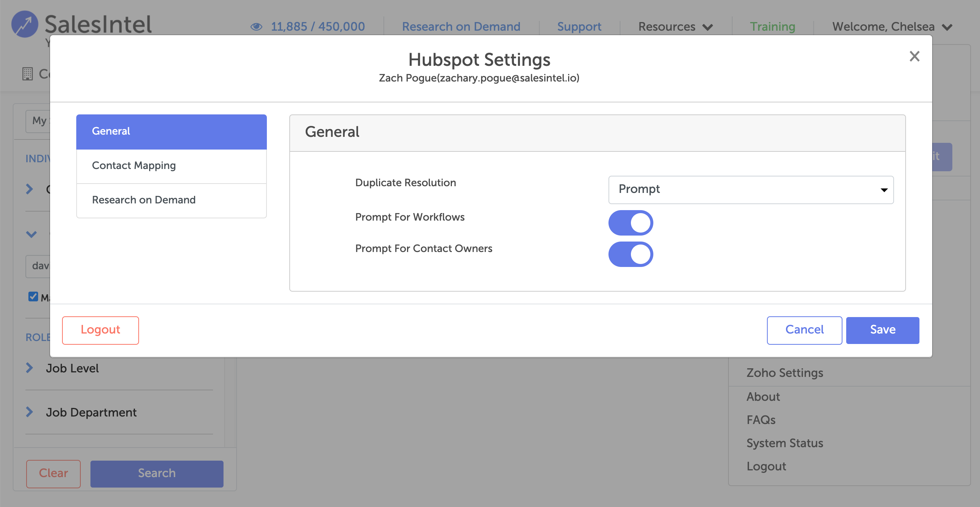Click the 'My' field at top of filters
Viewport: 980px width, 507px height.
[38, 121]
